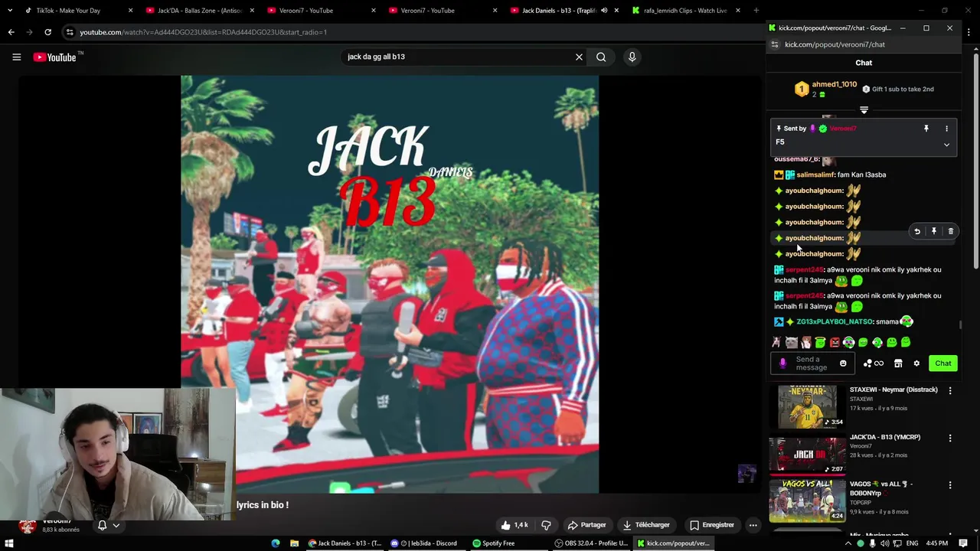
Task: Click the channel points infinity icon
Action: [874, 364]
